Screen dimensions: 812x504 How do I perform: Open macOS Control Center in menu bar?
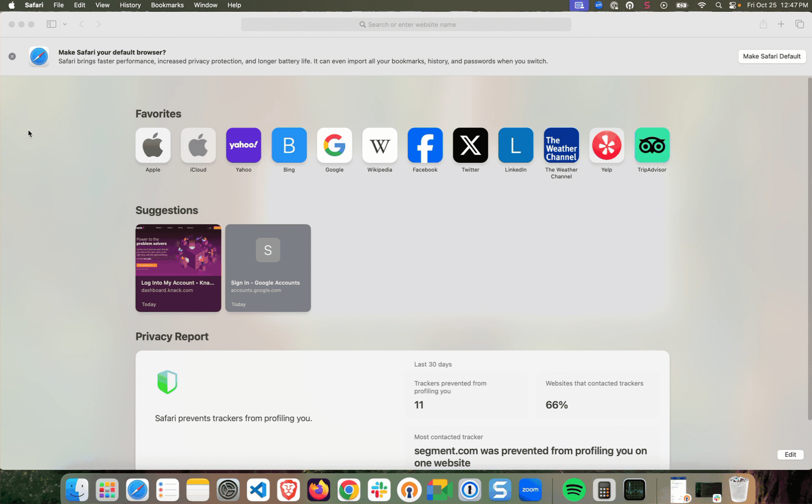click(733, 5)
